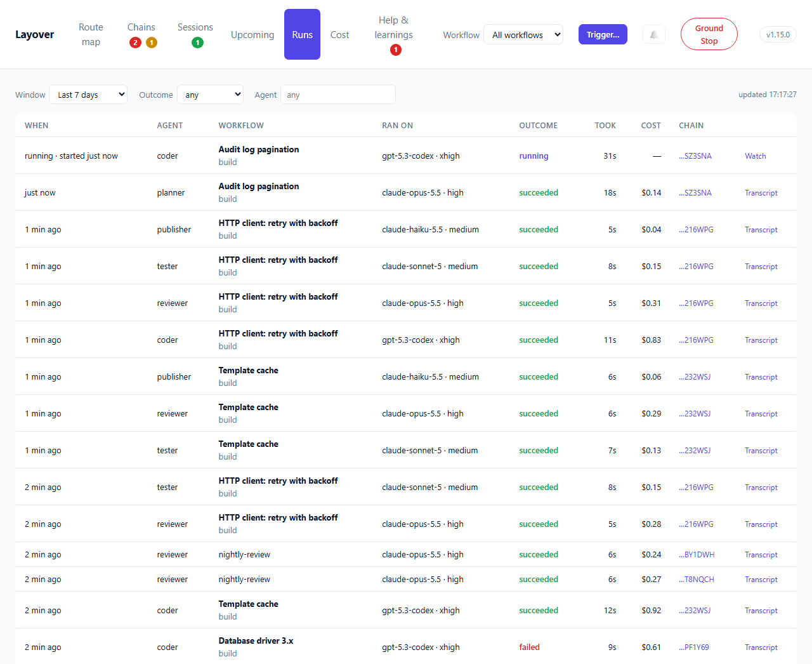The height and width of the screenshot is (664, 812).
Task: Open the Cost tab
Action: click(340, 34)
